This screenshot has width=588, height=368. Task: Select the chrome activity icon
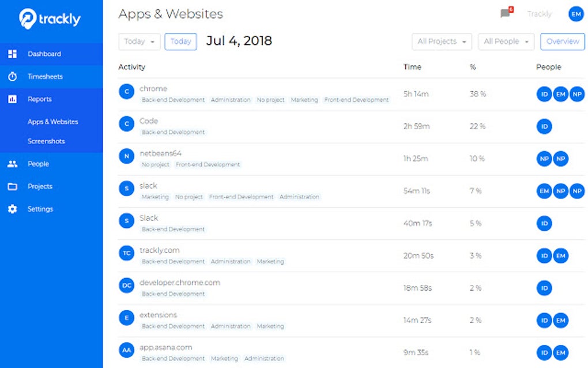click(x=126, y=92)
